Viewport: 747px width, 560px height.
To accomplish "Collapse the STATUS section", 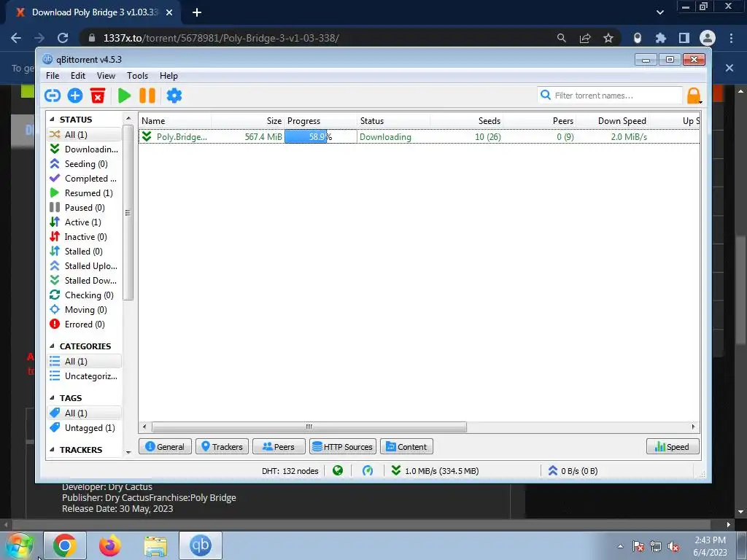I will click(52, 119).
